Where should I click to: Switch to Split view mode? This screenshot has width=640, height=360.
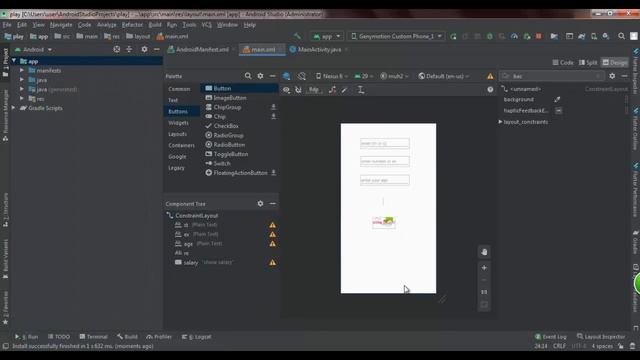588,62
